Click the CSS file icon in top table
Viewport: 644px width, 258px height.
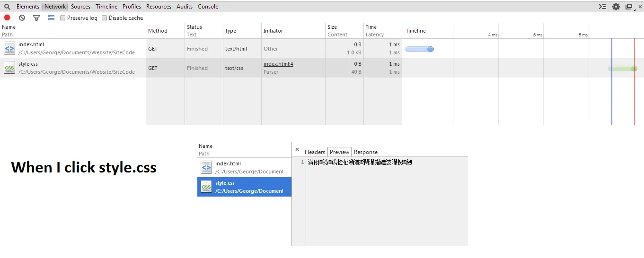point(9,68)
